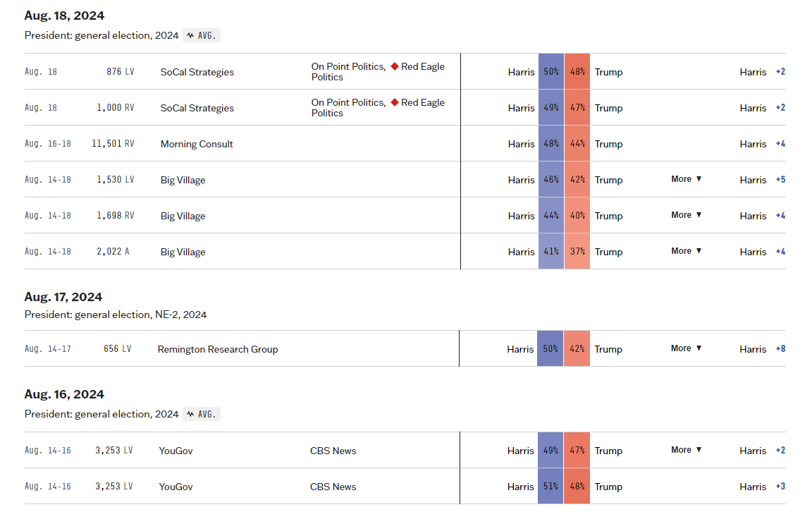This screenshot has width=812, height=512.
Task: Expand More for YouGov 49%-47% poll
Action: point(686,450)
